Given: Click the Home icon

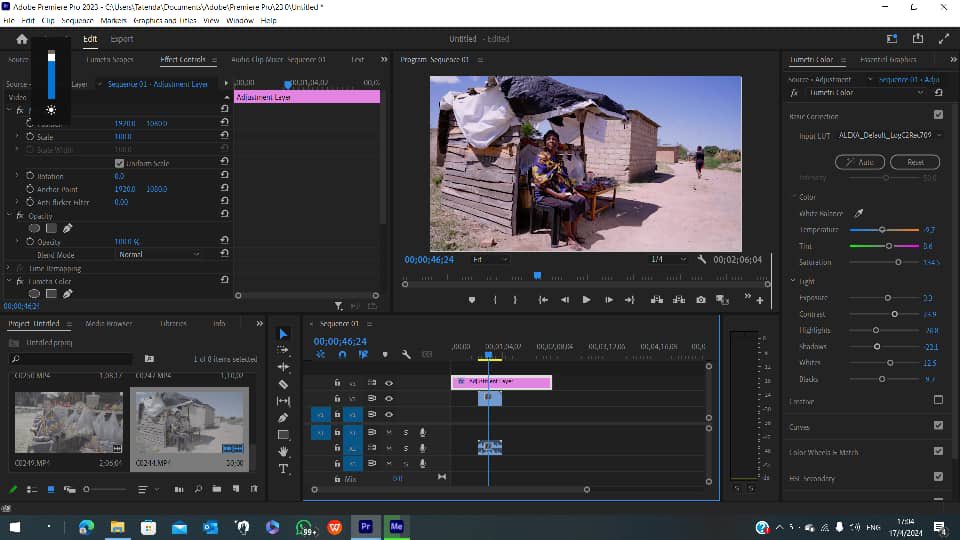Looking at the screenshot, I should pyautogui.click(x=22, y=39).
